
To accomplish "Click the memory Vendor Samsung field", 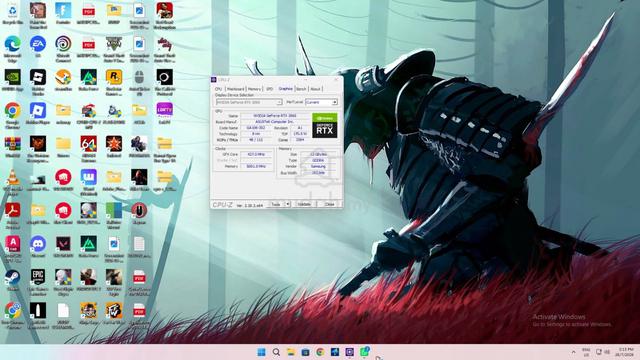I will point(318,167).
